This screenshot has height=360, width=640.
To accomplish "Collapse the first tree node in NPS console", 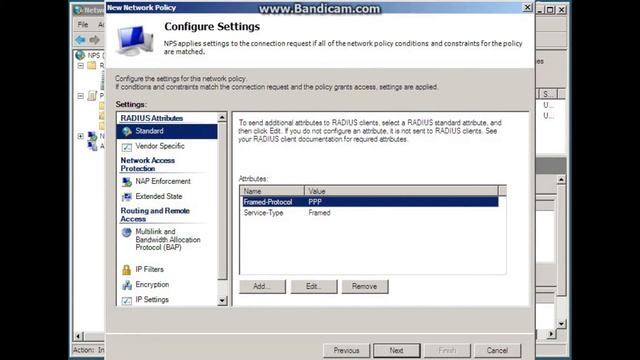I will pyautogui.click(x=80, y=65).
